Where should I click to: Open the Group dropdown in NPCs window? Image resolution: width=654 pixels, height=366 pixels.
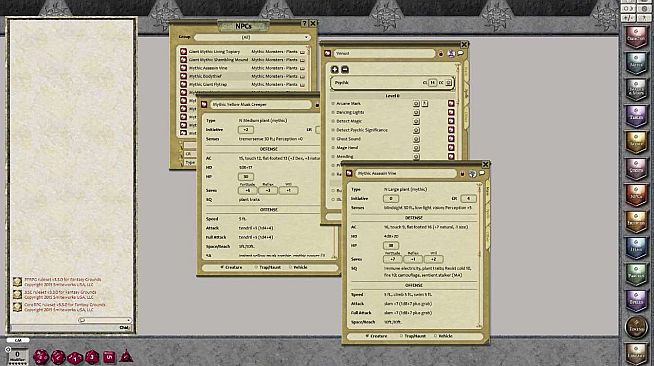pyautogui.click(x=252, y=37)
